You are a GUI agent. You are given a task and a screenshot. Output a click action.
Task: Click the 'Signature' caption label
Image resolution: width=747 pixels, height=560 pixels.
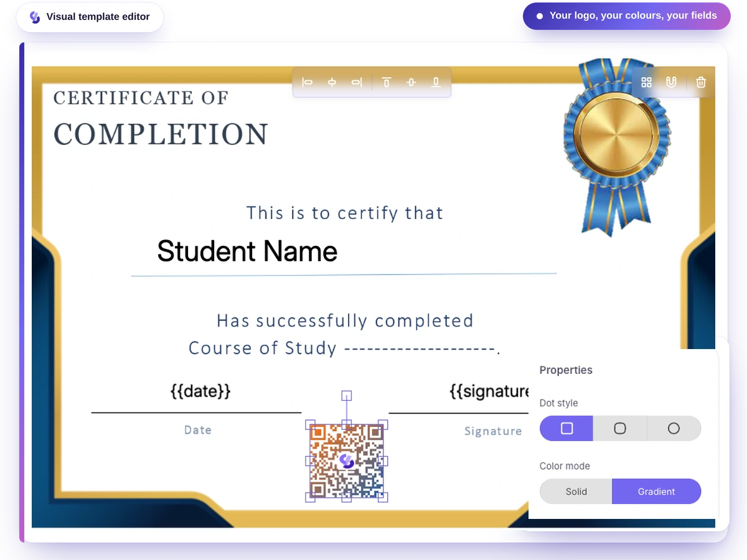(493, 431)
